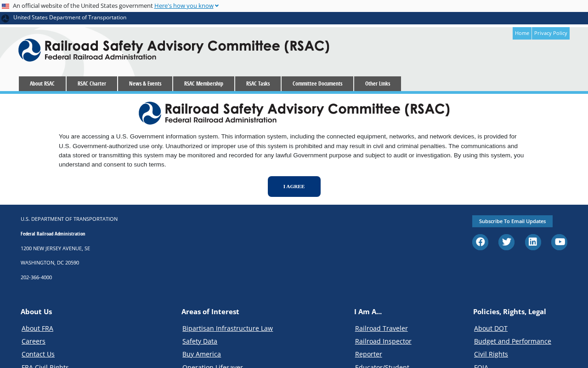The height and width of the screenshot is (368, 588).
Task: Open the YouTube social icon
Action: pos(559,242)
